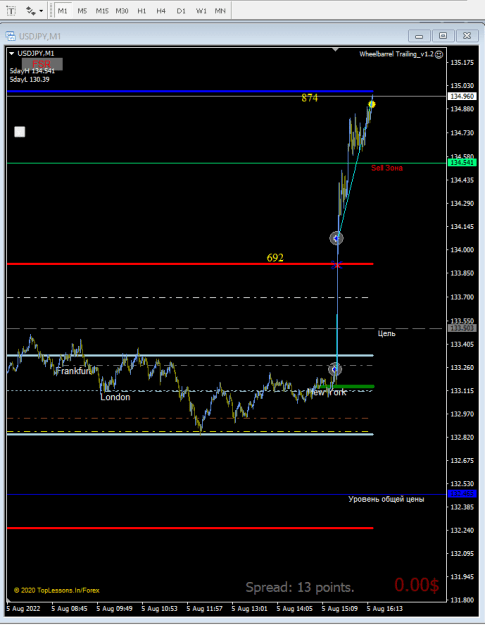Click the red Sell Зона label
Screen dimensions: 485x625
(x=387, y=168)
